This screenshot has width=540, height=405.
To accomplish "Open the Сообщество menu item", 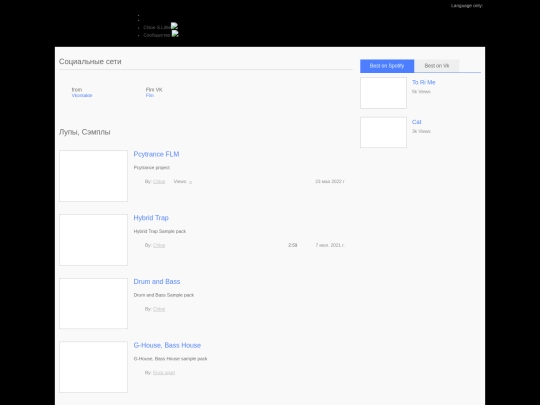I will click(157, 35).
